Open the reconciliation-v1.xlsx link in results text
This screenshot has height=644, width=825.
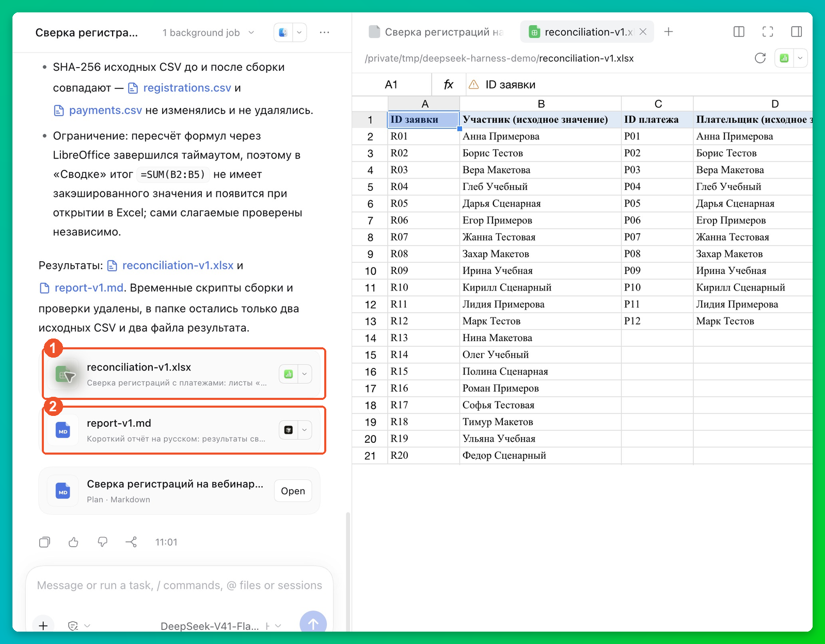(x=178, y=265)
